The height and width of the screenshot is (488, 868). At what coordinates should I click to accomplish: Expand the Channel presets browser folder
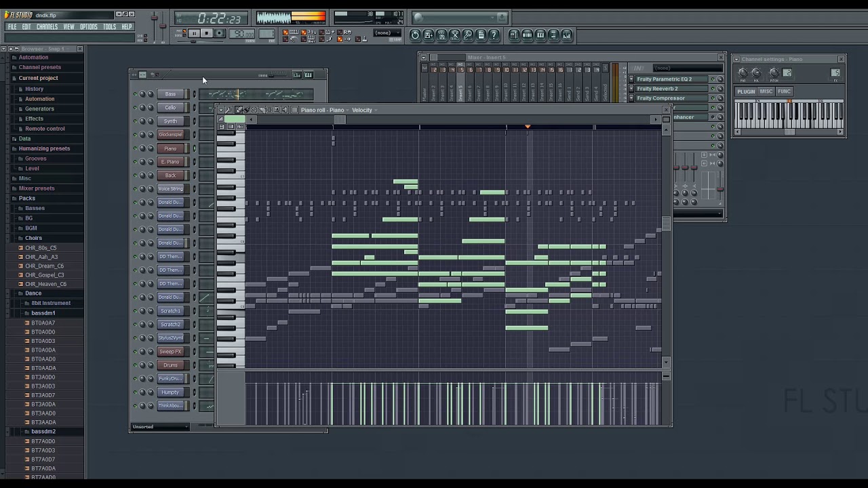(40, 67)
